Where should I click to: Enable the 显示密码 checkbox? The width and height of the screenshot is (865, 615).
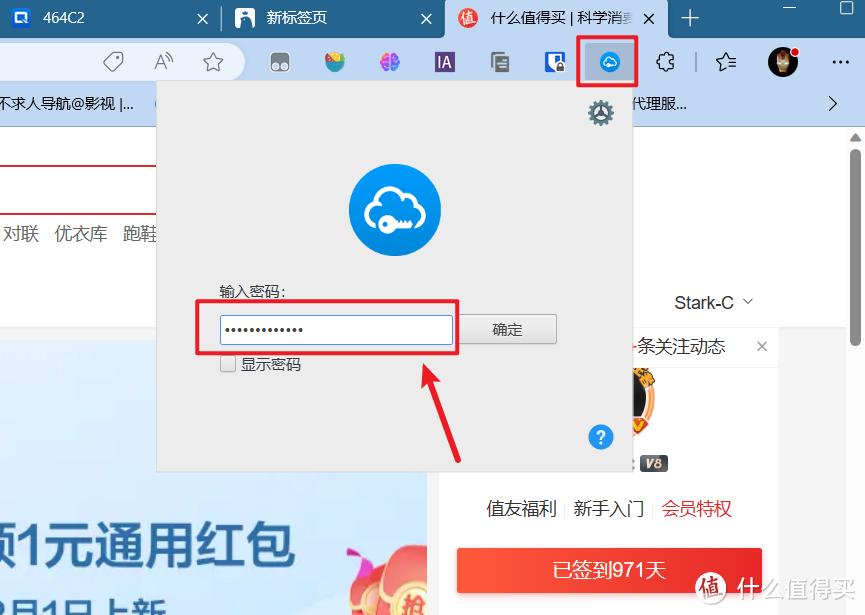point(228,365)
